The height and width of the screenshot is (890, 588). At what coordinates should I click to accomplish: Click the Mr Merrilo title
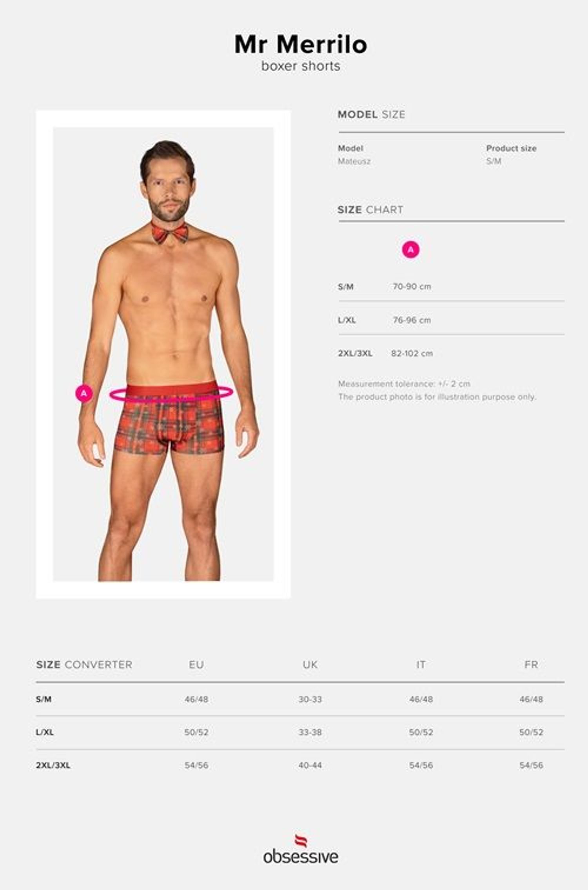301,44
